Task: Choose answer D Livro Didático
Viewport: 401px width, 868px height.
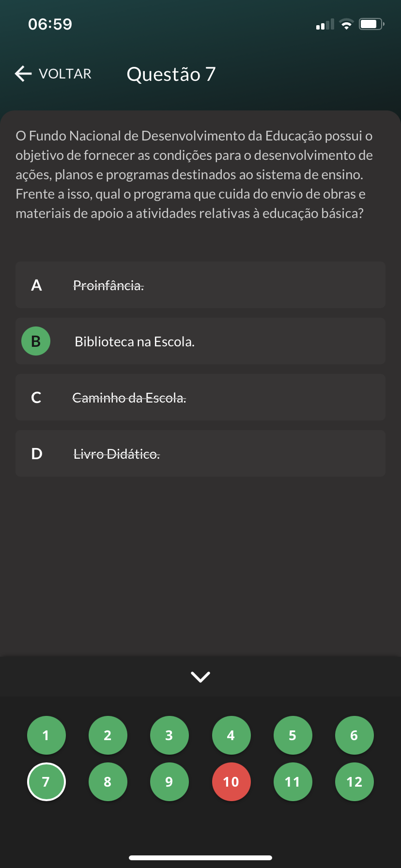Action: (200, 454)
